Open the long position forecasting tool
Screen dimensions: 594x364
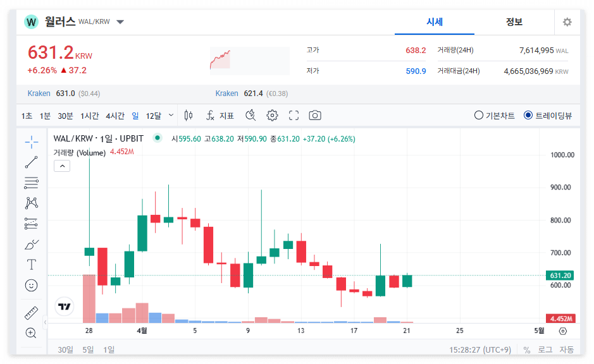32,224
